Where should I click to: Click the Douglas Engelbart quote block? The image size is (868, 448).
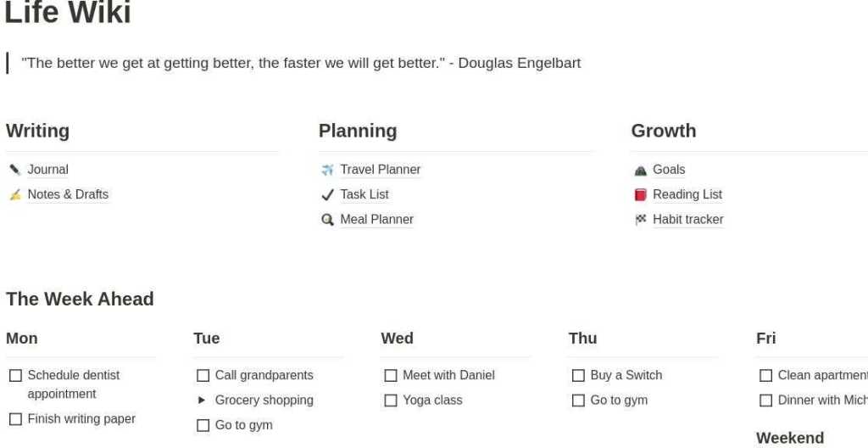[301, 63]
